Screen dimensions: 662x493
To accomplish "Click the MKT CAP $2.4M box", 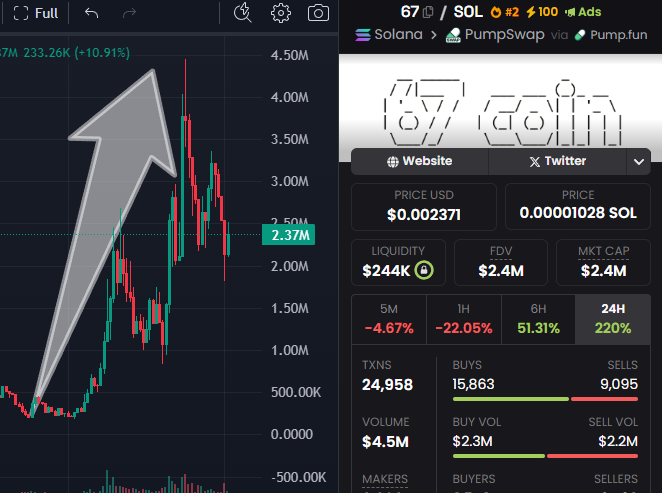I will 603,263.
